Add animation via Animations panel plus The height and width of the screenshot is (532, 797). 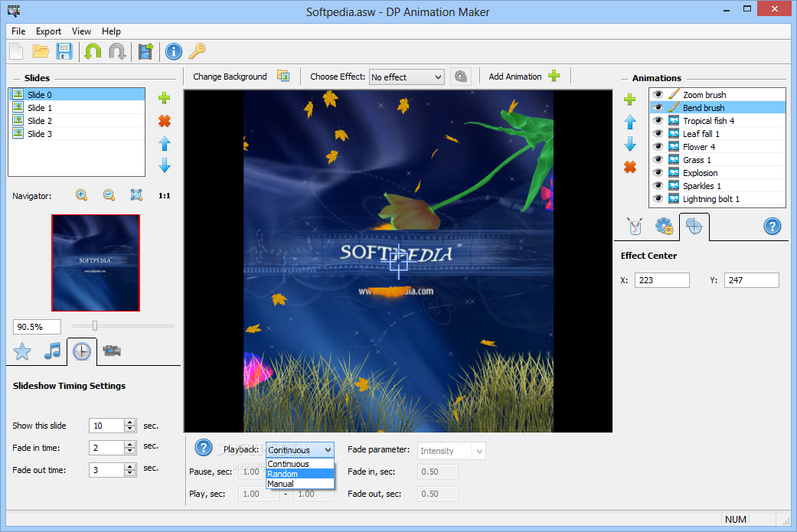630,99
